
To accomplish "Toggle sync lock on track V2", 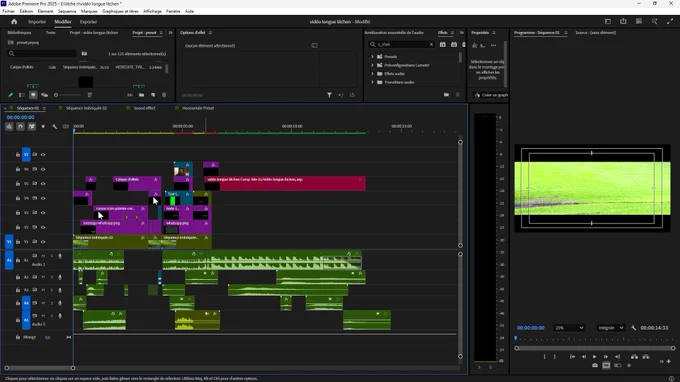I will [35, 227].
